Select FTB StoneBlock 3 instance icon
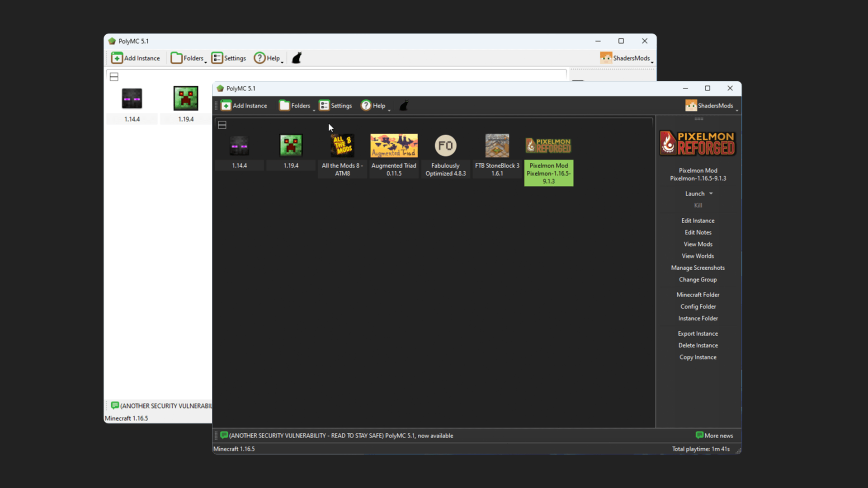868x488 pixels. [x=497, y=145]
